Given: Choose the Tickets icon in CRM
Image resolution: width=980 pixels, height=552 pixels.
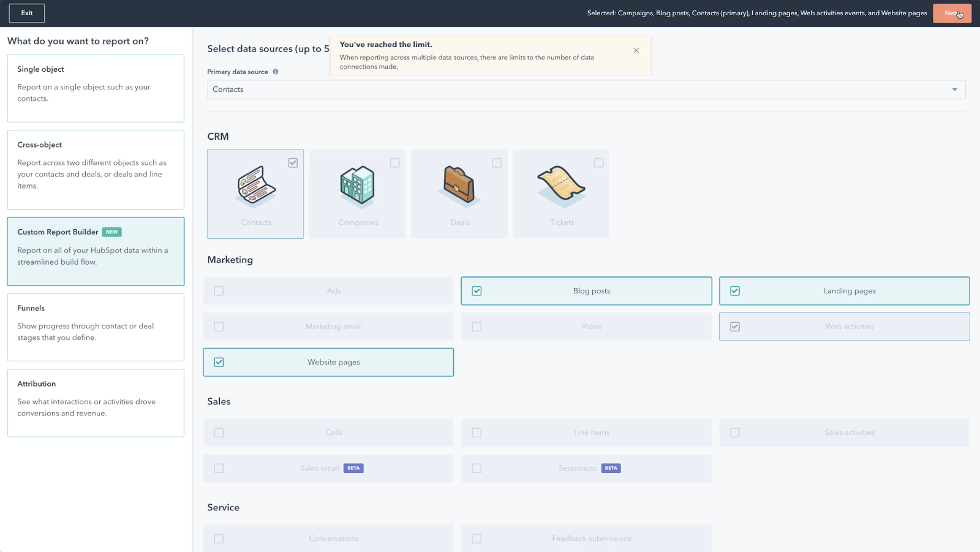Looking at the screenshot, I should 561,184.
